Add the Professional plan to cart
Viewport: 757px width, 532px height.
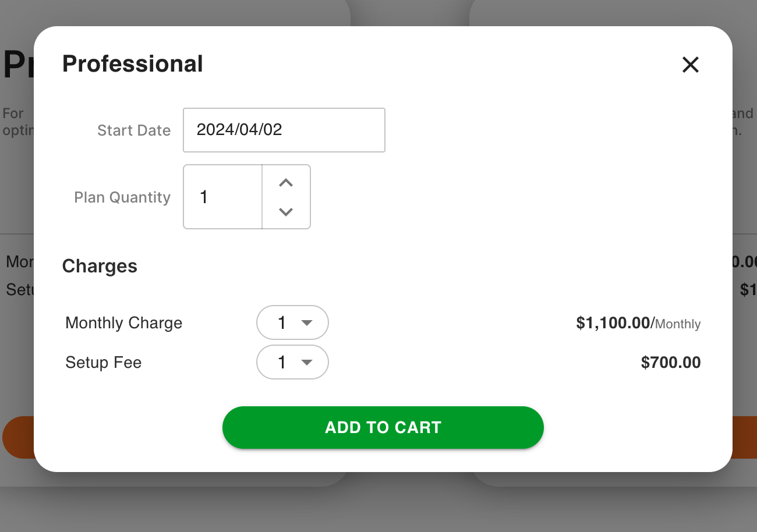(x=383, y=427)
